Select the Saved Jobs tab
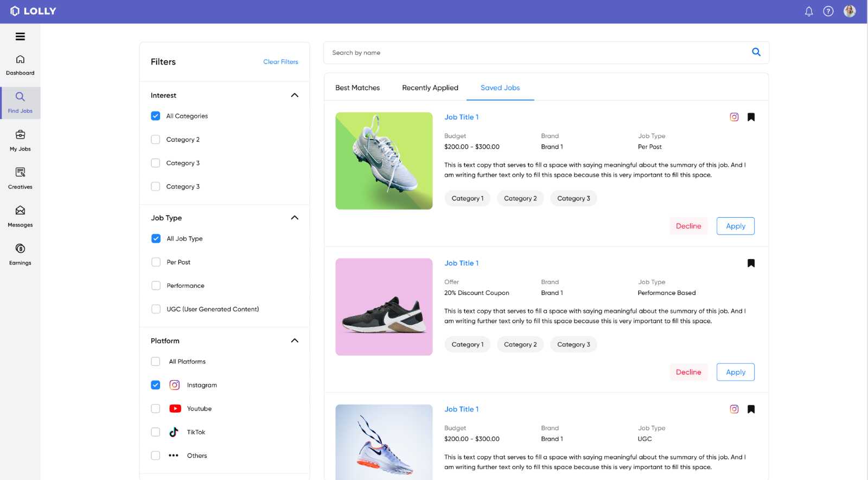 click(500, 87)
